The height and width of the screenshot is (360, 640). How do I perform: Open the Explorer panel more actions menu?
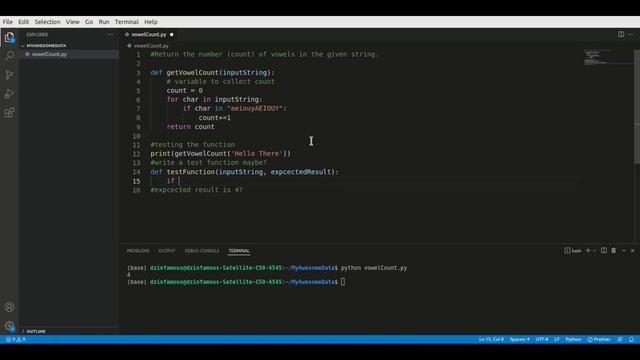coord(110,35)
